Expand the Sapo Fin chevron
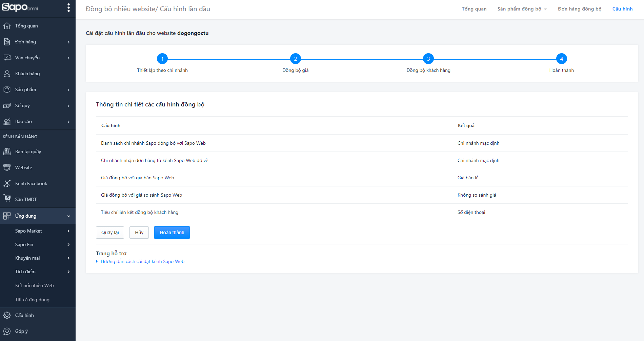Screen dimensions: 644x341 [x=69, y=245]
